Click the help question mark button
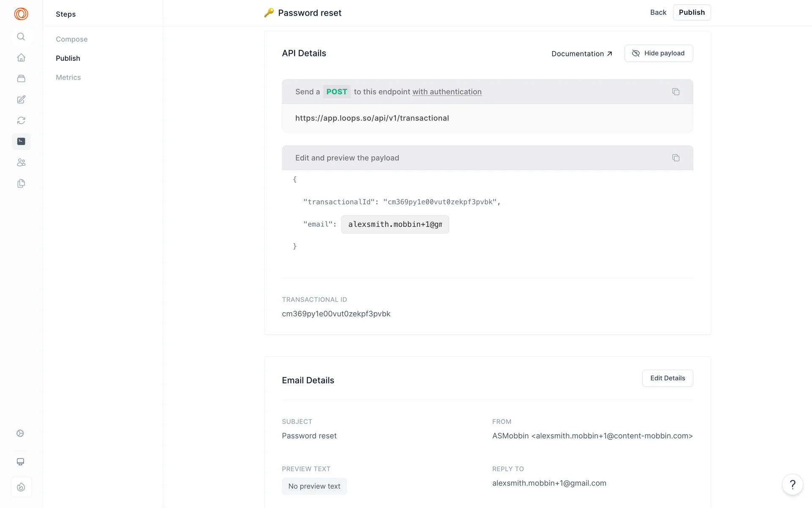 click(792, 484)
